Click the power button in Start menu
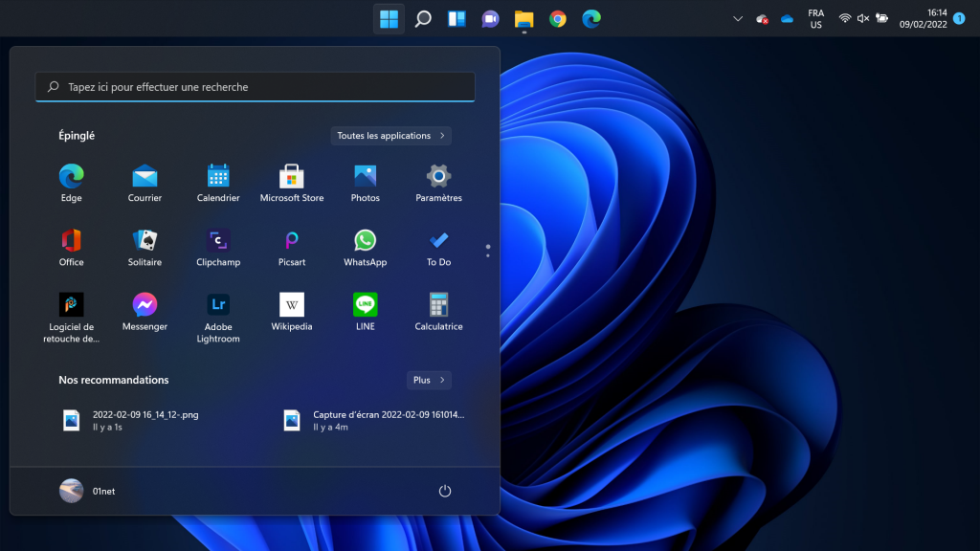This screenshot has height=551, width=980. (x=444, y=491)
